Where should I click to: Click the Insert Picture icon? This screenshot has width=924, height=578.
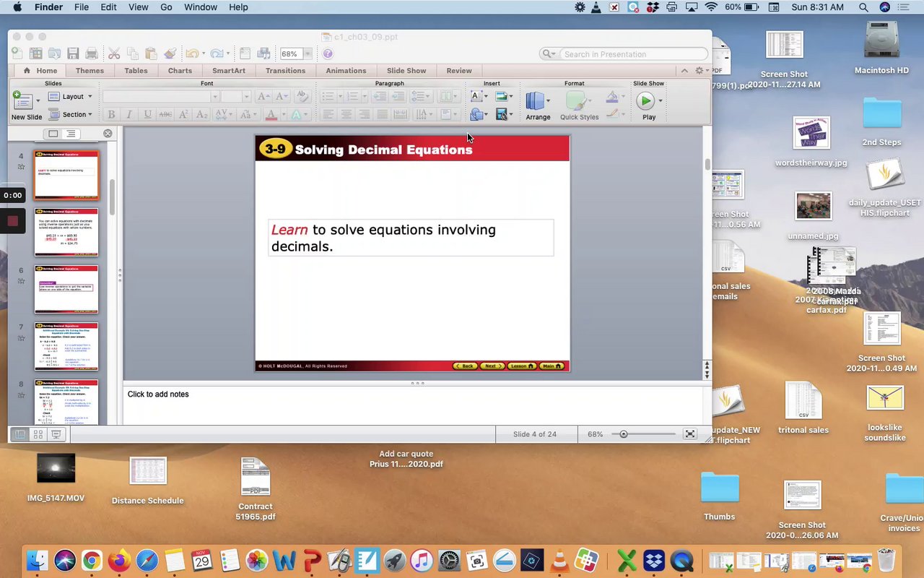[x=501, y=96]
